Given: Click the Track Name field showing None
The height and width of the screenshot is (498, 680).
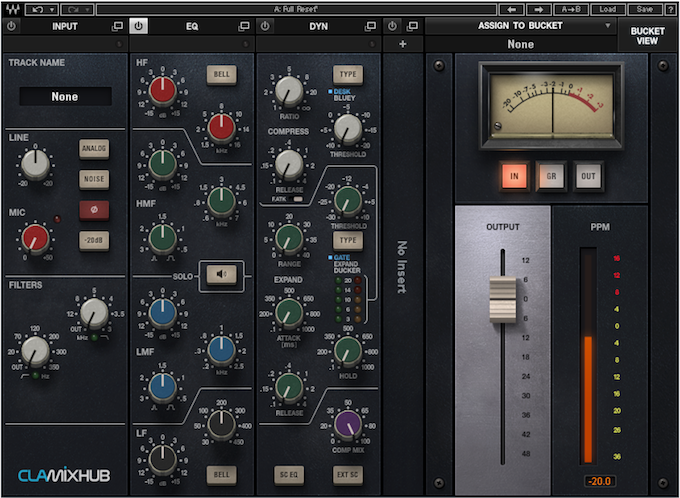Looking at the screenshot, I should click(65, 96).
